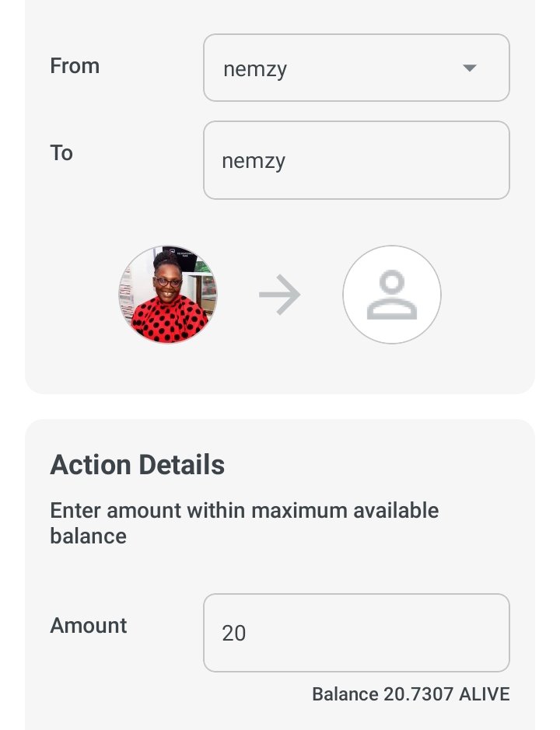Click the To field label
Viewport: 560px width, 730px height.
tap(61, 153)
